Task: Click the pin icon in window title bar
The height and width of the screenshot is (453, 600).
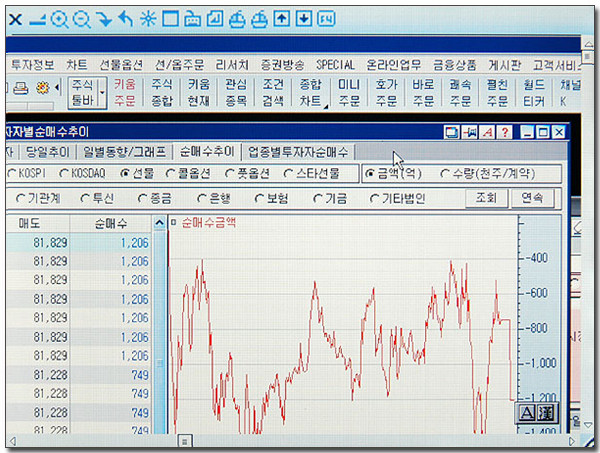Action: coord(470,132)
